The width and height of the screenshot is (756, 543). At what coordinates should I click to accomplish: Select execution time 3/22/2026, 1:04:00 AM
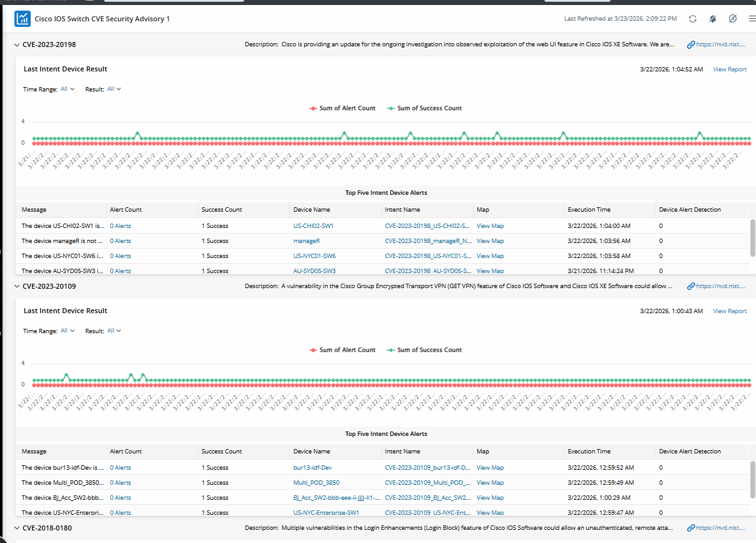coord(599,226)
